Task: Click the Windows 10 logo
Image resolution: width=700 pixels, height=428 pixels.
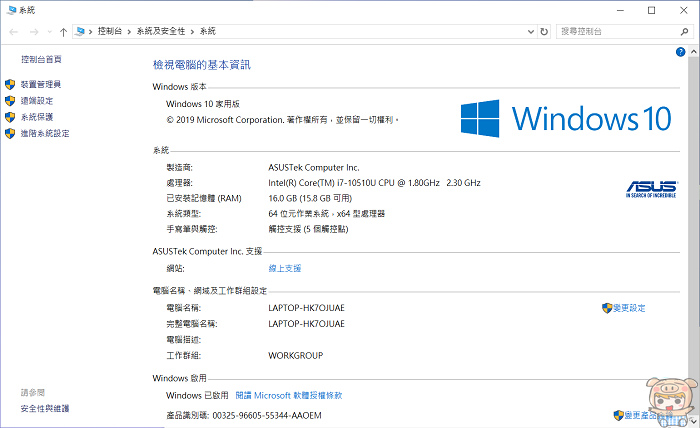Action: [x=566, y=119]
